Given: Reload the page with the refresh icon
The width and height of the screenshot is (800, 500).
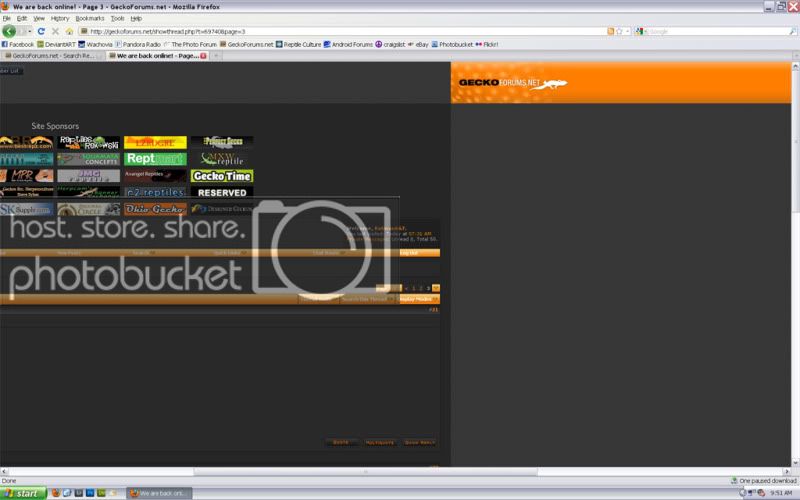Looking at the screenshot, I should (41, 32).
